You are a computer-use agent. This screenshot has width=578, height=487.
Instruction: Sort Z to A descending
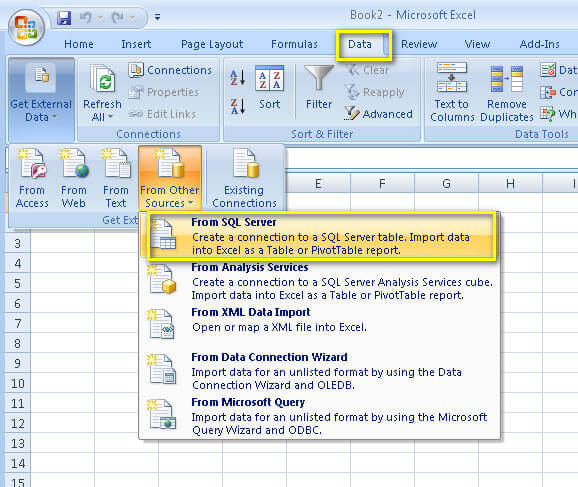tap(238, 107)
